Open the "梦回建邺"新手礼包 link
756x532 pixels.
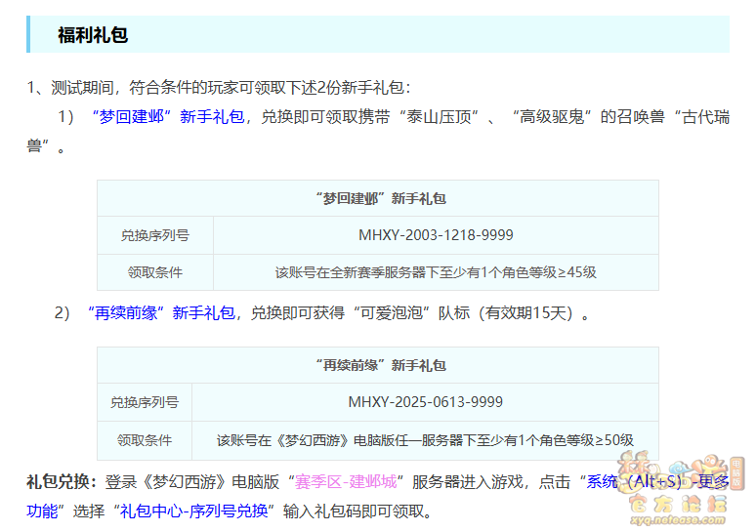pos(168,116)
